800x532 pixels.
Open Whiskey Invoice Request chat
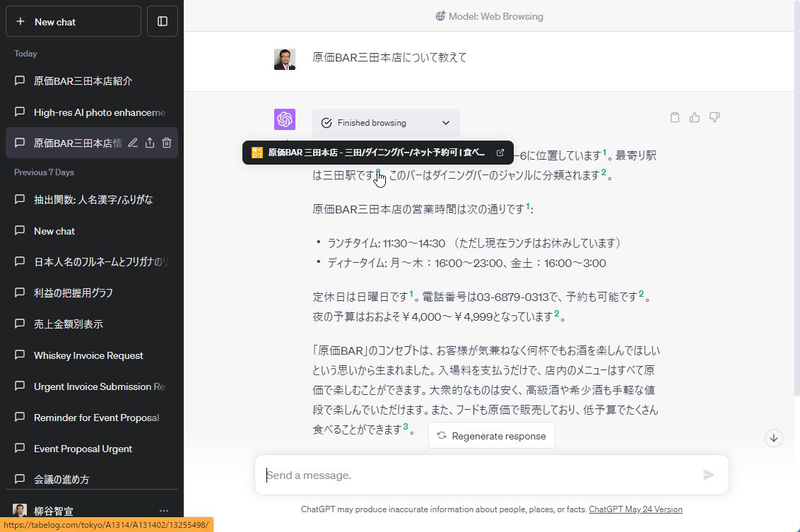(x=91, y=356)
